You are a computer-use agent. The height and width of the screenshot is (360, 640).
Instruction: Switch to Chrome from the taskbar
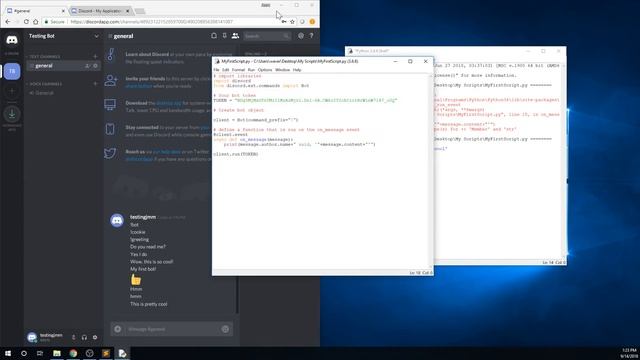click(73, 353)
